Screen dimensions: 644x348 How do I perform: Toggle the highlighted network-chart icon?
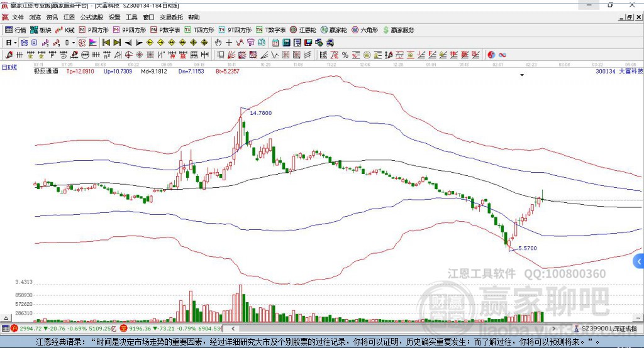(25, 43)
